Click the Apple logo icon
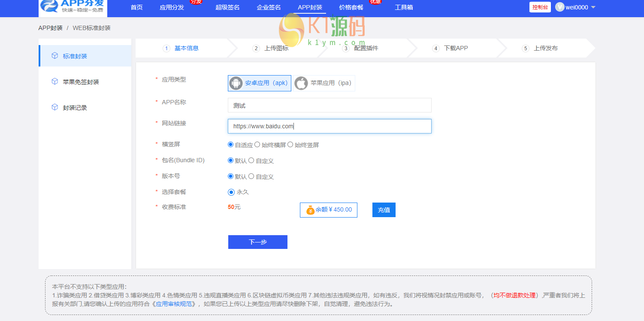644x321 pixels. click(x=301, y=83)
